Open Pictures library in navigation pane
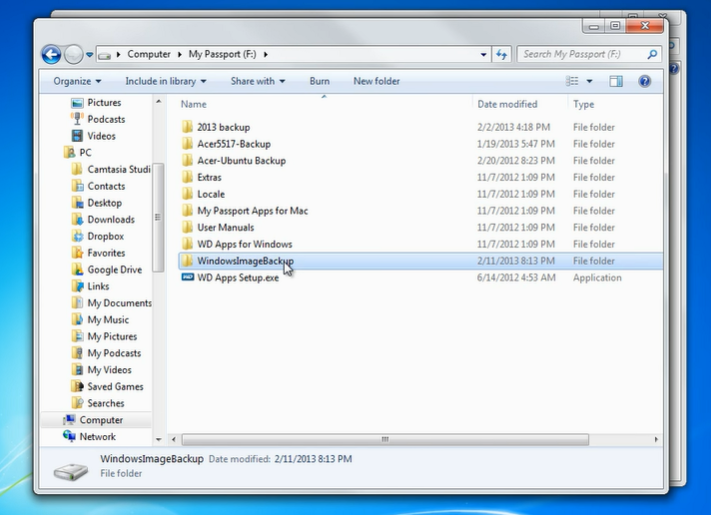Viewport: 711px width, 515px height. point(104,103)
